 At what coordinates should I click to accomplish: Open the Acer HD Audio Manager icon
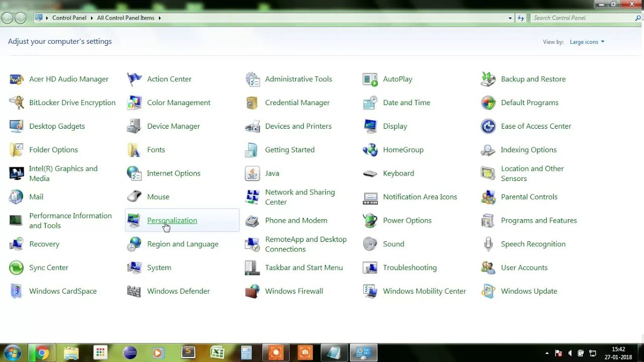[17, 79]
